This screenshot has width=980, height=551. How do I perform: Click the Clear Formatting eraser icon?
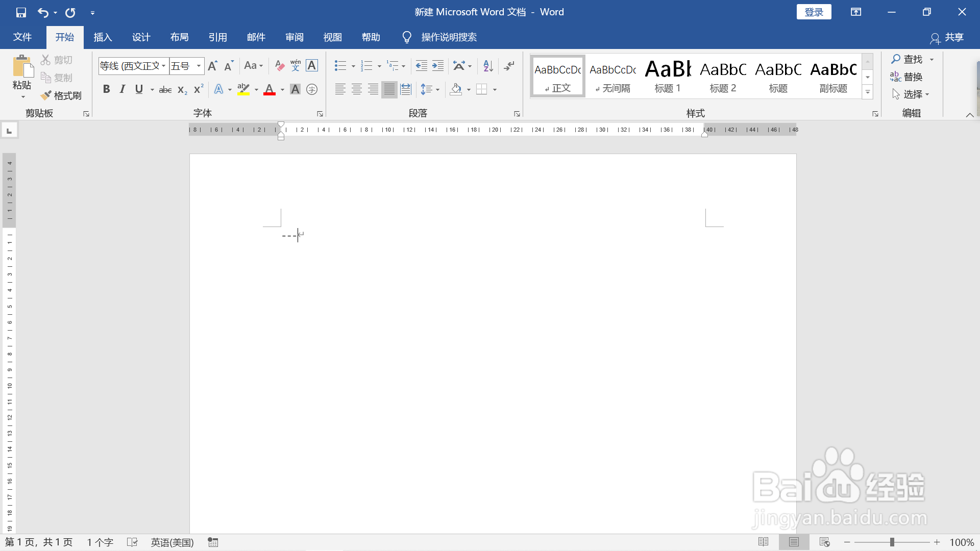279,66
